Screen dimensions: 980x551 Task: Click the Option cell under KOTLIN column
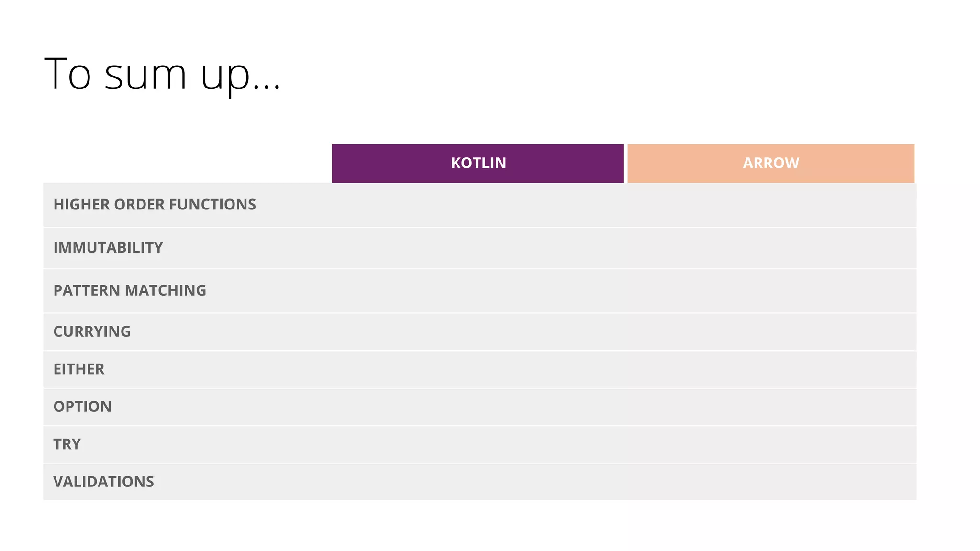(x=478, y=407)
